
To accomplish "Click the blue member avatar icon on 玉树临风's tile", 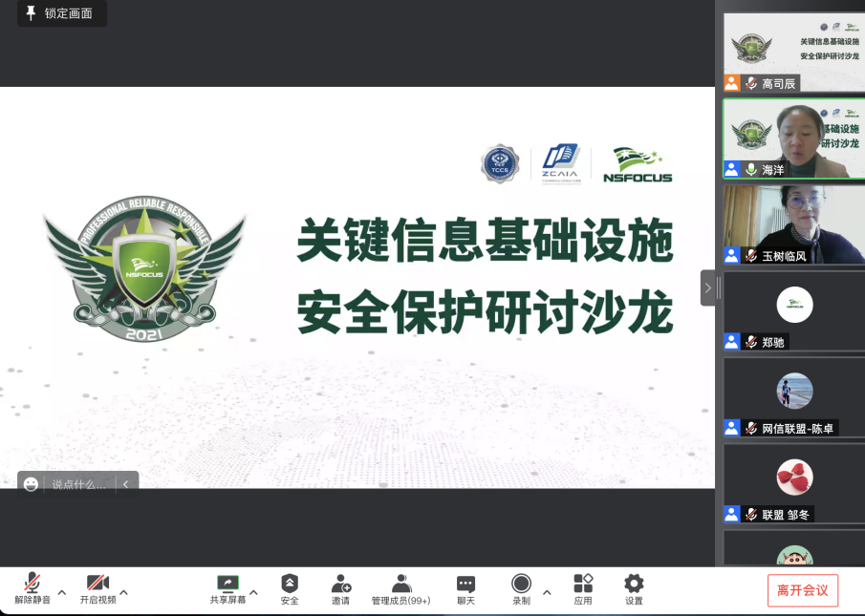I will click(730, 255).
